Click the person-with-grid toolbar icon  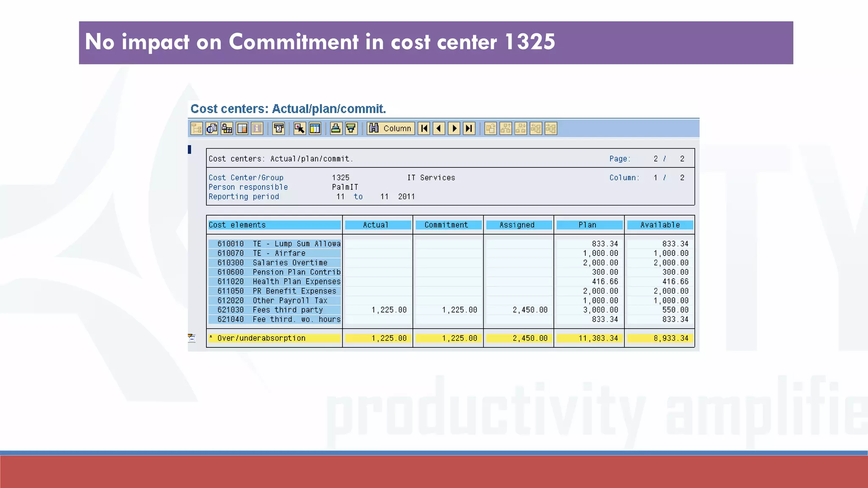tap(227, 128)
